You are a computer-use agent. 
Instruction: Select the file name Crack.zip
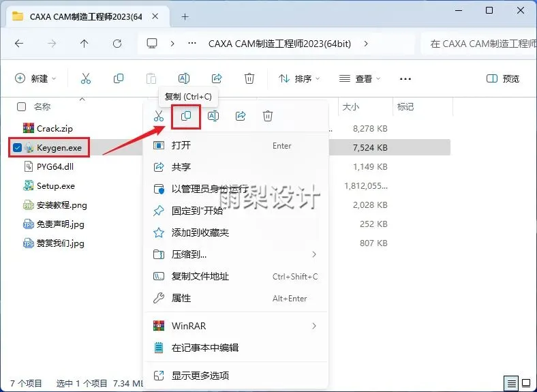tap(55, 128)
